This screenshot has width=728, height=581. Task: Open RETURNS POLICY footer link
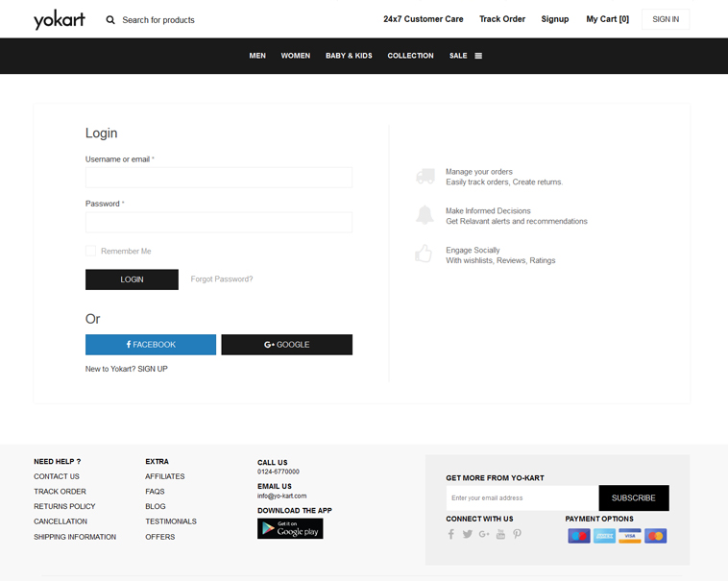(64, 506)
